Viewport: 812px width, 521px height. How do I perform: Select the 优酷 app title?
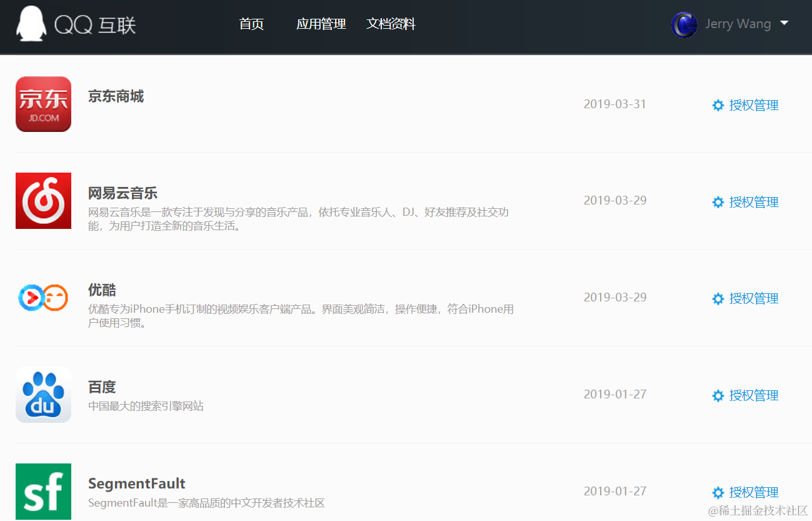click(x=102, y=290)
